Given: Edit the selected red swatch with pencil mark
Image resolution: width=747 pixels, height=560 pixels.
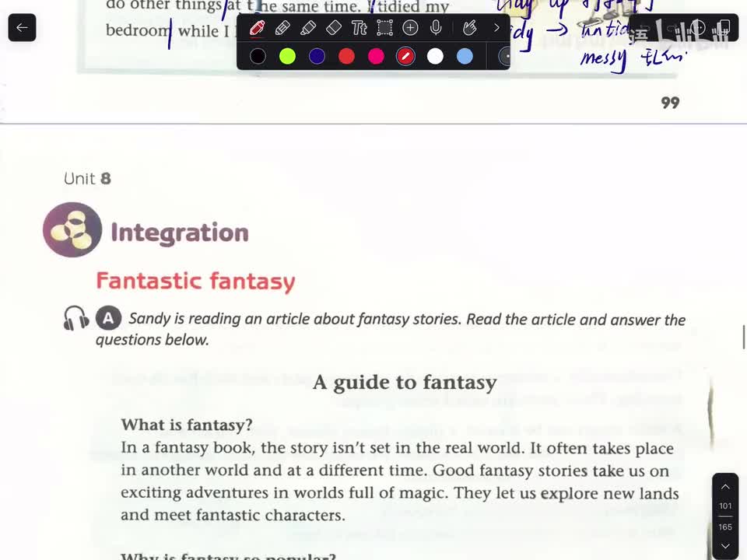Looking at the screenshot, I should tap(405, 57).
